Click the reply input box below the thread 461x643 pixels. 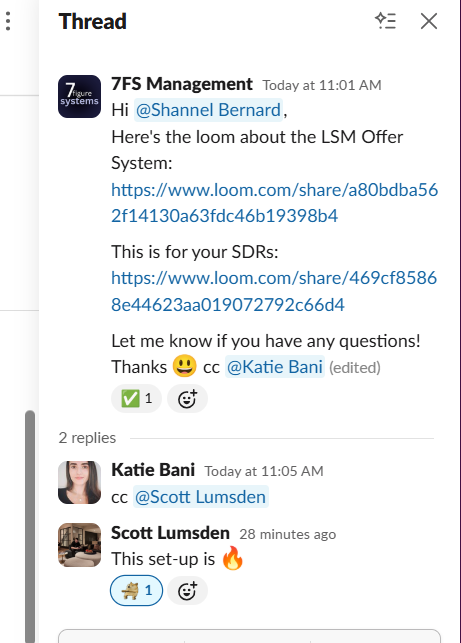point(249,636)
